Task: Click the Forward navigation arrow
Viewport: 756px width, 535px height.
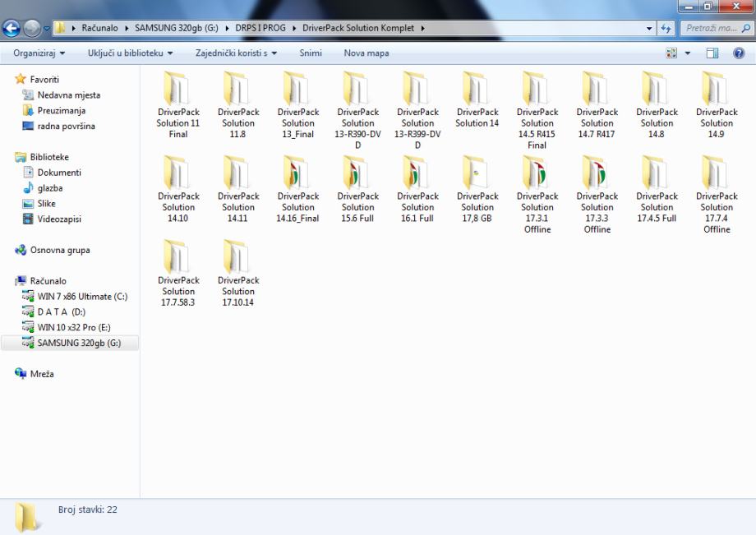Action: tap(32, 29)
